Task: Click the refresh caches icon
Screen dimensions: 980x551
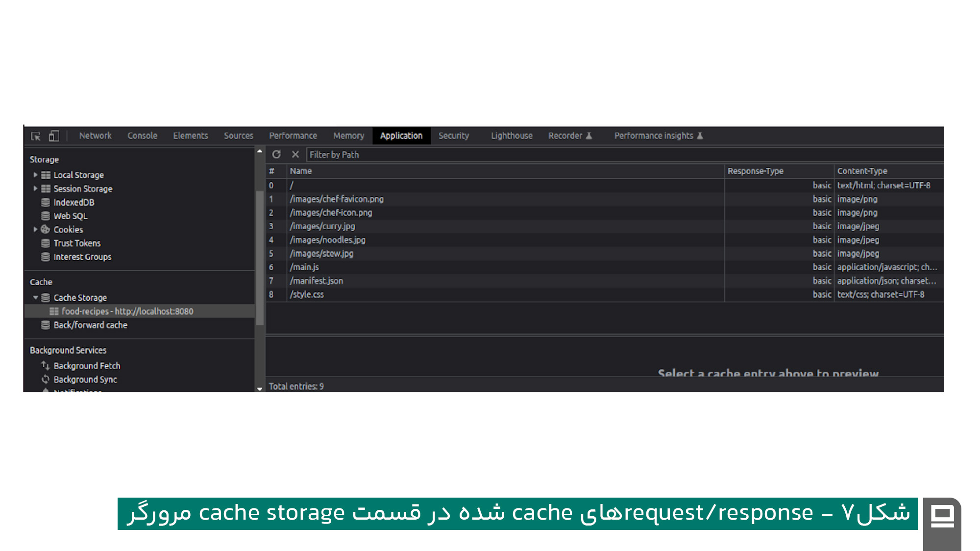Action: coord(277,154)
